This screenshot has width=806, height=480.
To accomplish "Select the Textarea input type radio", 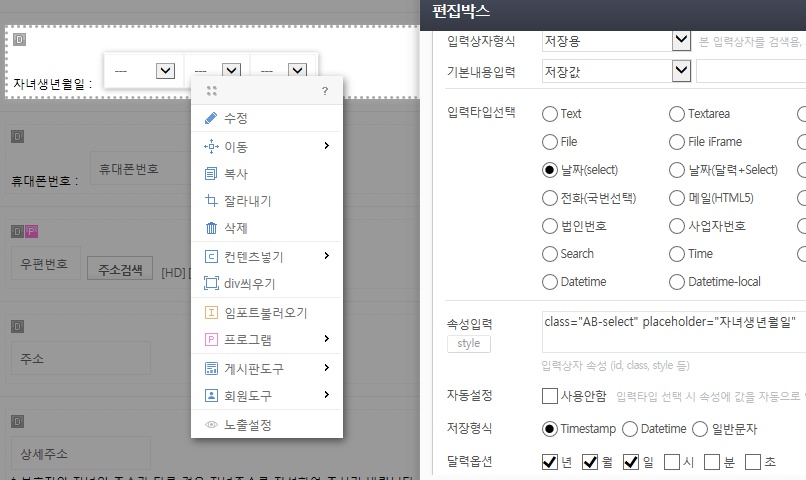I will click(x=677, y=114).
